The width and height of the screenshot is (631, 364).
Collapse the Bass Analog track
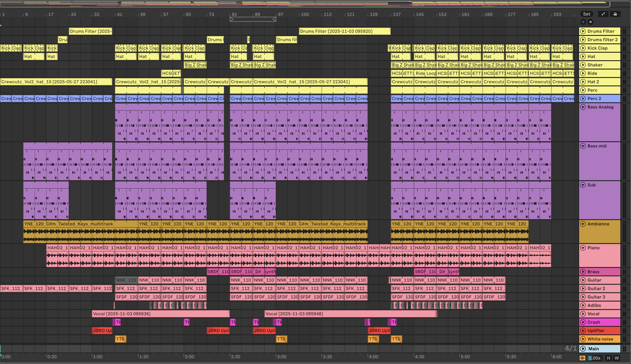pos(583,107)
